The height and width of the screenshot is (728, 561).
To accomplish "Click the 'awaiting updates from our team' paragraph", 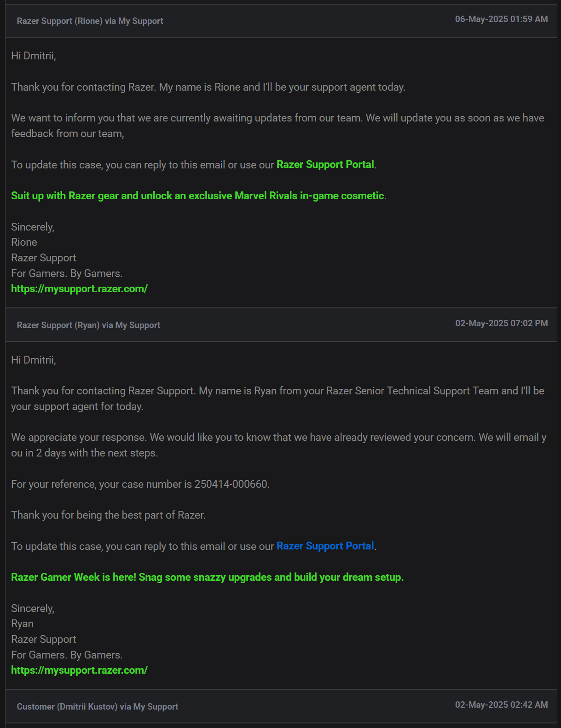I will click(x=278, y=126).
